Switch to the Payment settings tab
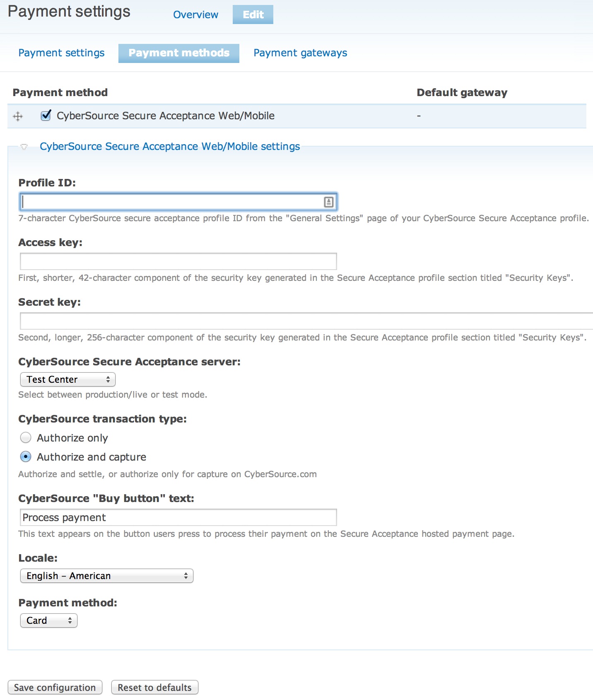 [x=61, y=53]
